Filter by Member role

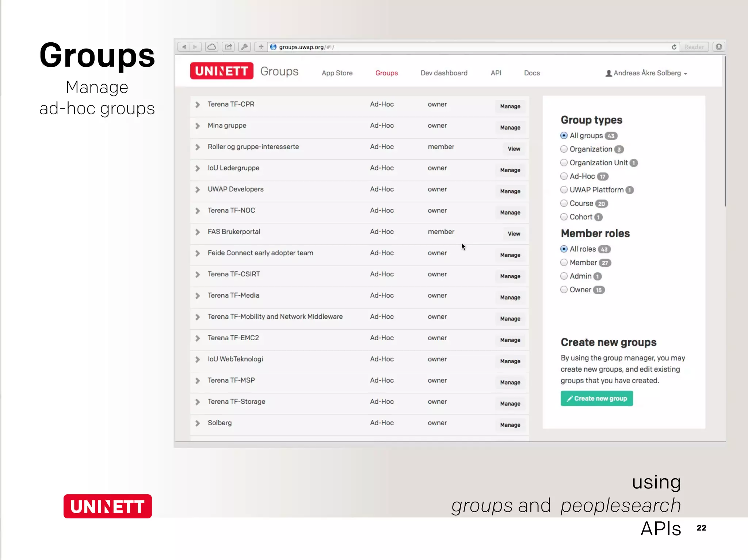[564, 262]
